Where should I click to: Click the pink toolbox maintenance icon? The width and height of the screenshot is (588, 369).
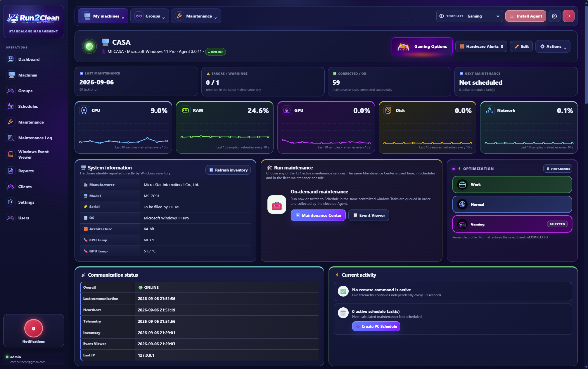coord(277,205)
